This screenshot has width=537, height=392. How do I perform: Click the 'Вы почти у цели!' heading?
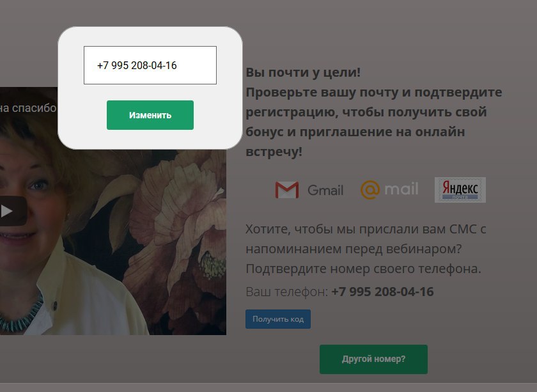click(x=303, y=72)
